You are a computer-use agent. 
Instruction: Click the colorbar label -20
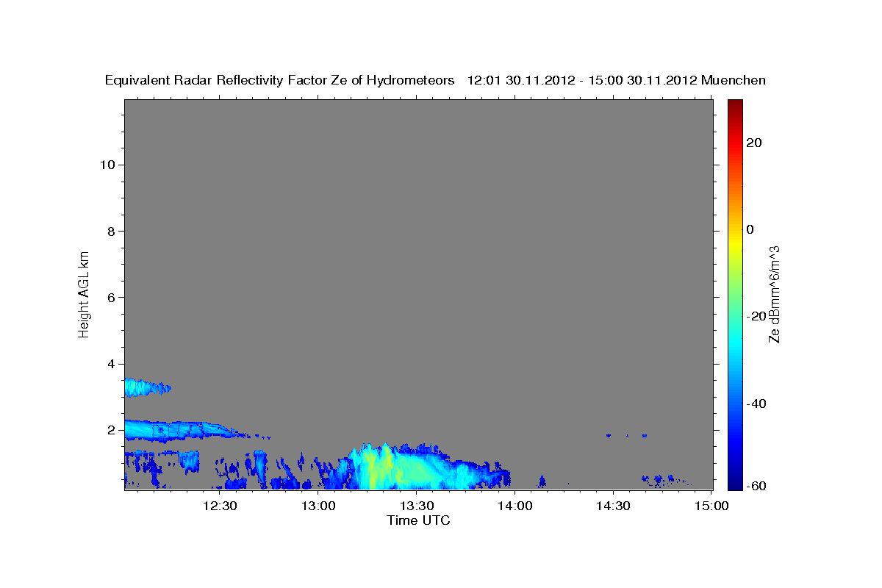tap(756, 316)
